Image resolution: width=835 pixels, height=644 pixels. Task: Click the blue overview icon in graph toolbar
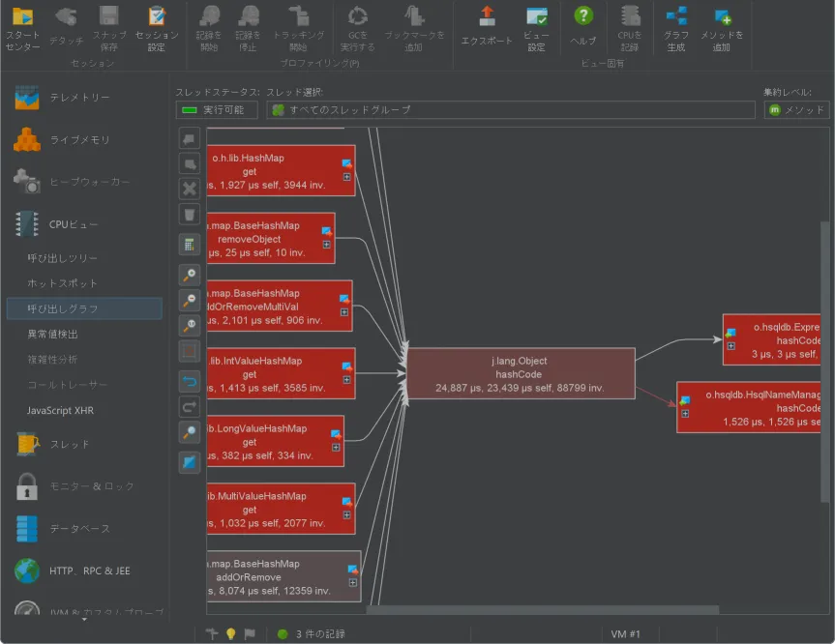coord(189,462)
